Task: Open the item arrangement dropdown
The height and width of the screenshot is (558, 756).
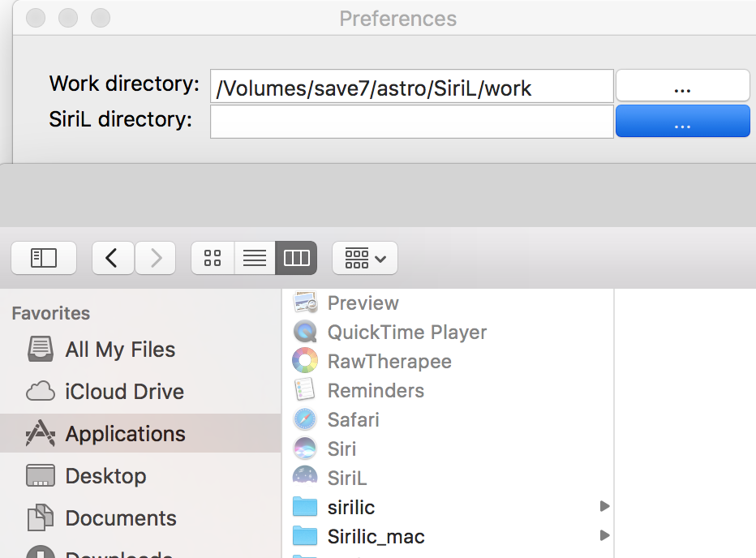Action: pyautogui.click(x=365, y=258)
